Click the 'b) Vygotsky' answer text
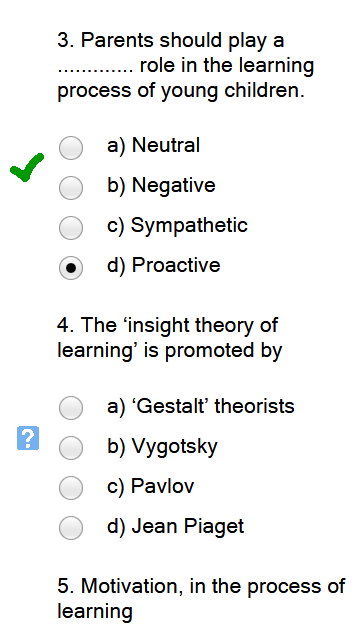 162,447
